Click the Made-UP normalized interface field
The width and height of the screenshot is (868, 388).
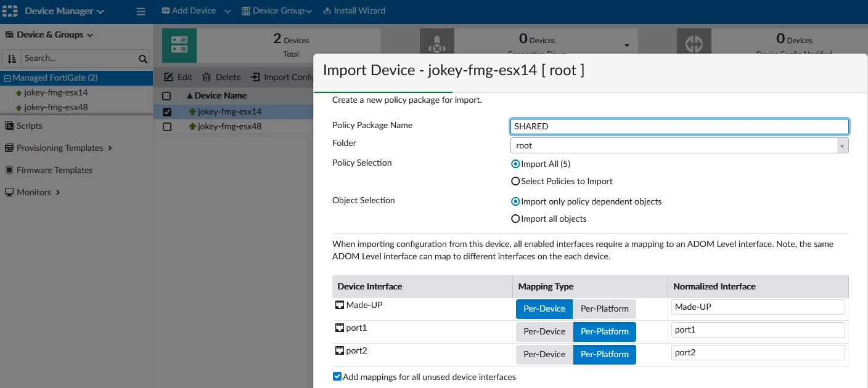758,307
